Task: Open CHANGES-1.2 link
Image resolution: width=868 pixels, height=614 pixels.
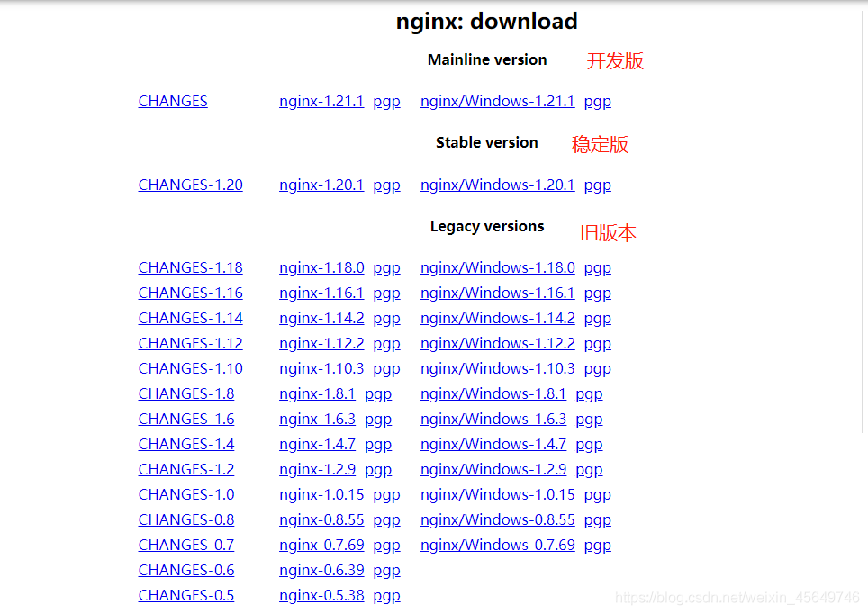Action: [x=186, y=469]
